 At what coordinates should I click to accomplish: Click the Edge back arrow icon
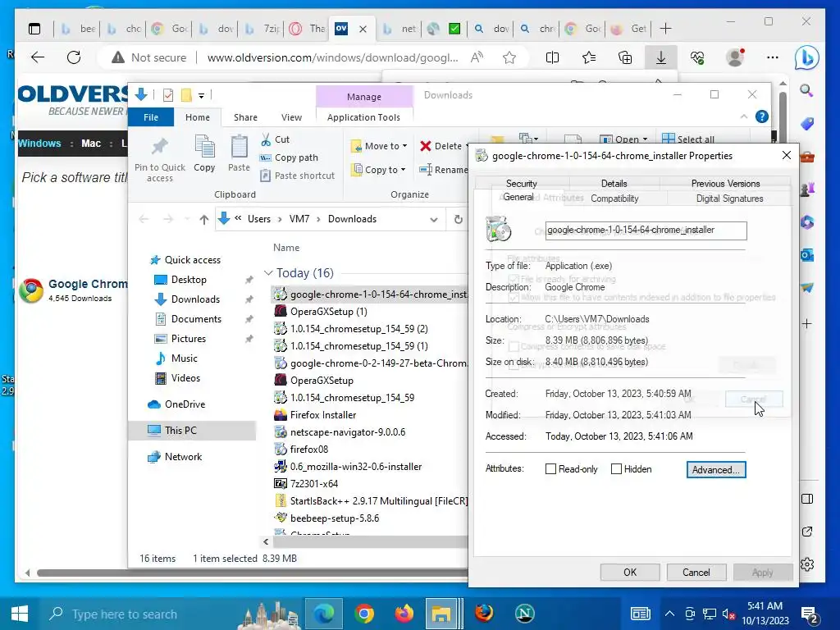click(38, 57)
